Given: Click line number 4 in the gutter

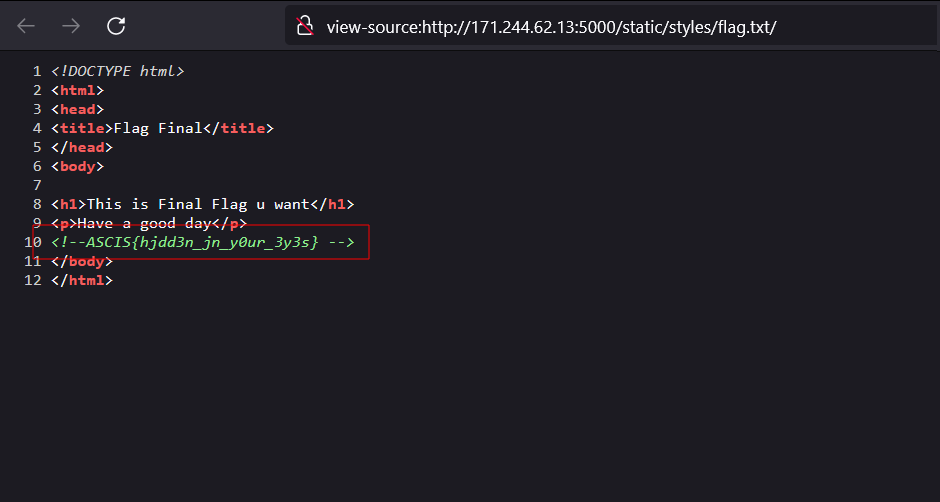Looking at the screenshot, I should pos(37,128).
